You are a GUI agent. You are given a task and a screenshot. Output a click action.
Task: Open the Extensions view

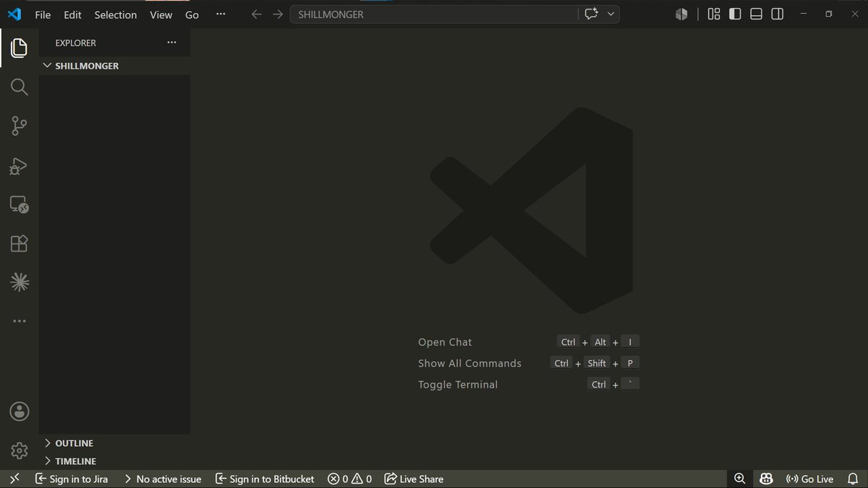[20, 244]
